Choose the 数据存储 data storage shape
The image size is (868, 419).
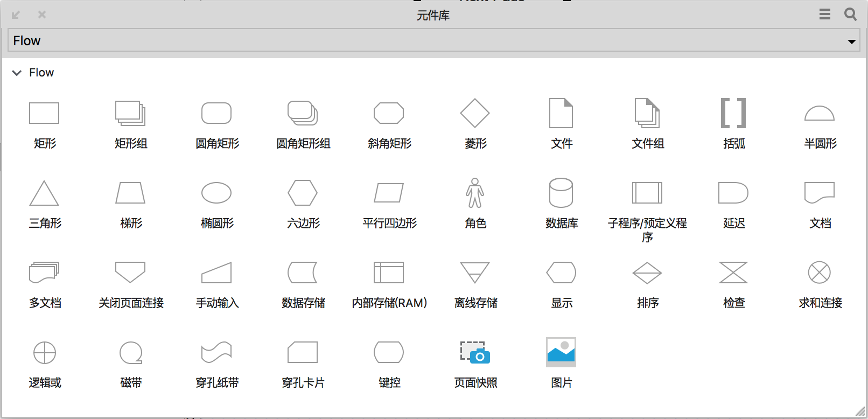point(303,273)
